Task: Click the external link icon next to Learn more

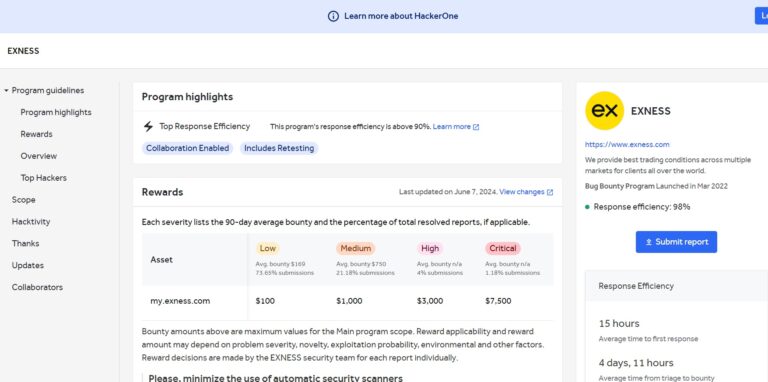Action: point(476,127)
